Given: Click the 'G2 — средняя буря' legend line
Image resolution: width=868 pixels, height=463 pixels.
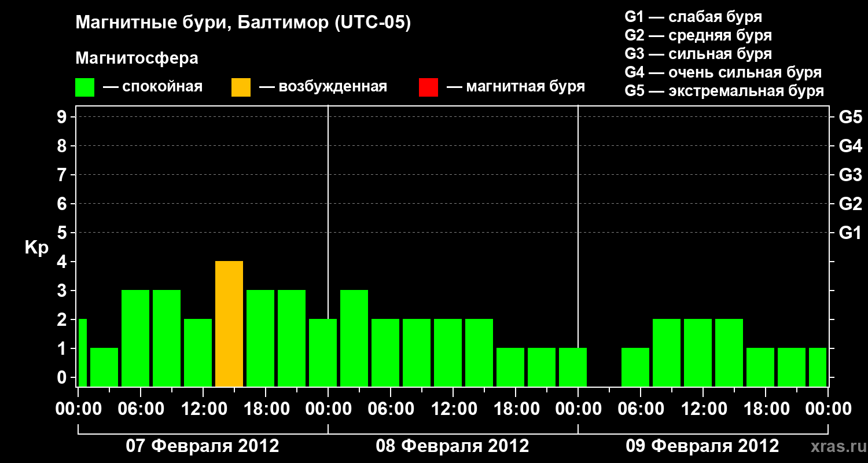Looking at the screenshot, I should 698,35.
